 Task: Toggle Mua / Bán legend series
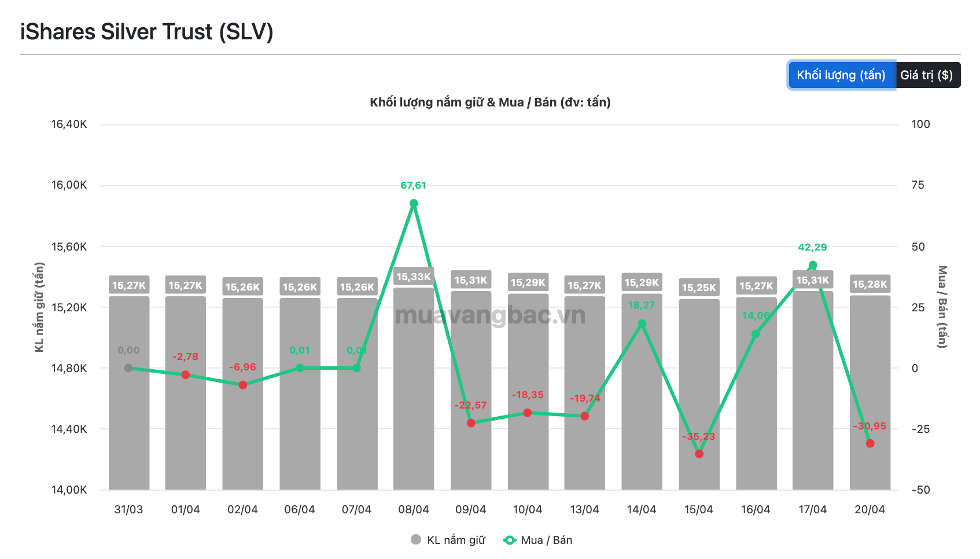546,540
